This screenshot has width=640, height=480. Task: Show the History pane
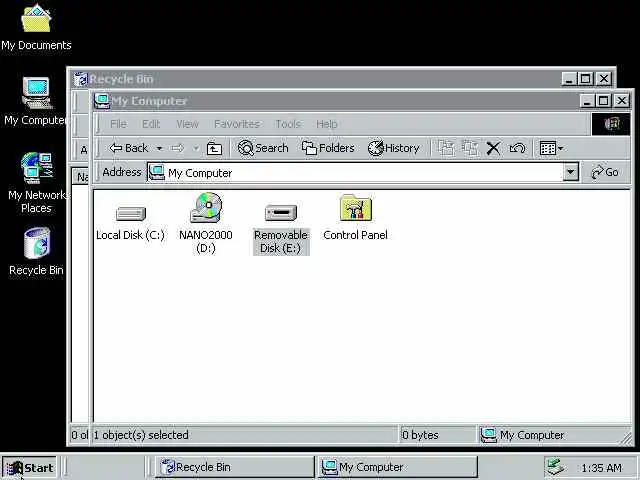coord(394,148)
